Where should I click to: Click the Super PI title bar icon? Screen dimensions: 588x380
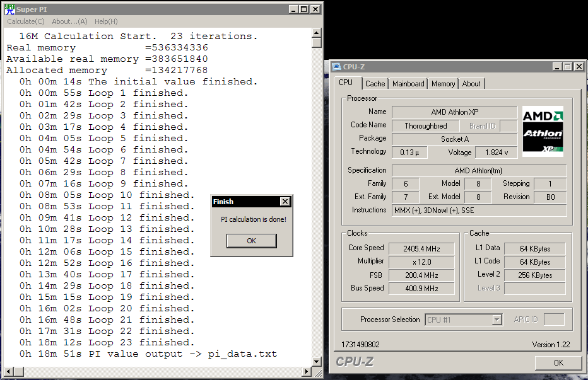pyautogui.click(x=9, y=9)
